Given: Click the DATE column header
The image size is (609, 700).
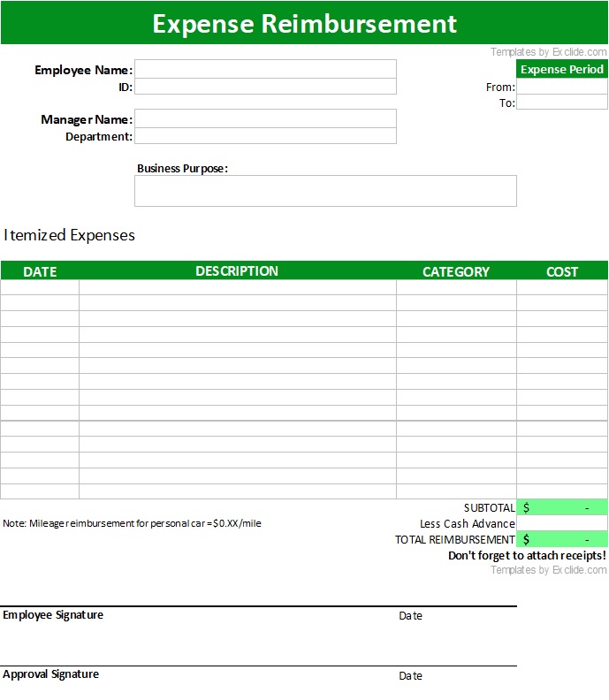Looking at the screenshot, I should [x=40, y=271].
